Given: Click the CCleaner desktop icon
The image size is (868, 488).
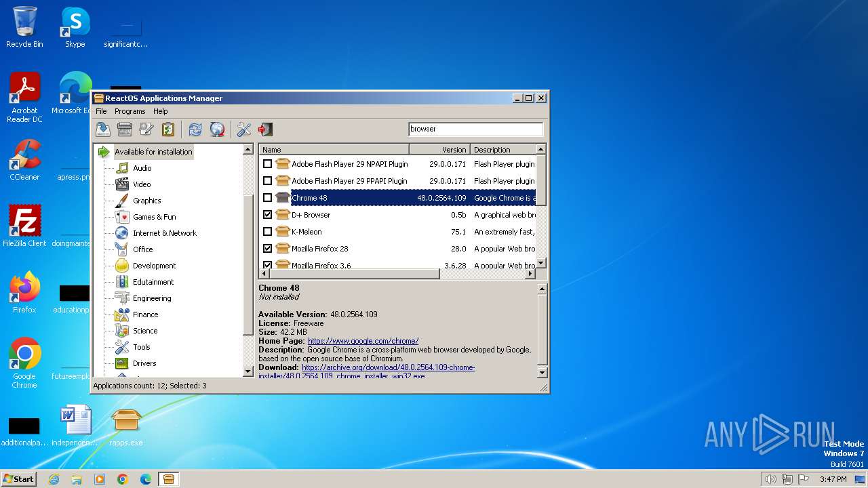Looking at the screenshot, I should pos(24,160).
